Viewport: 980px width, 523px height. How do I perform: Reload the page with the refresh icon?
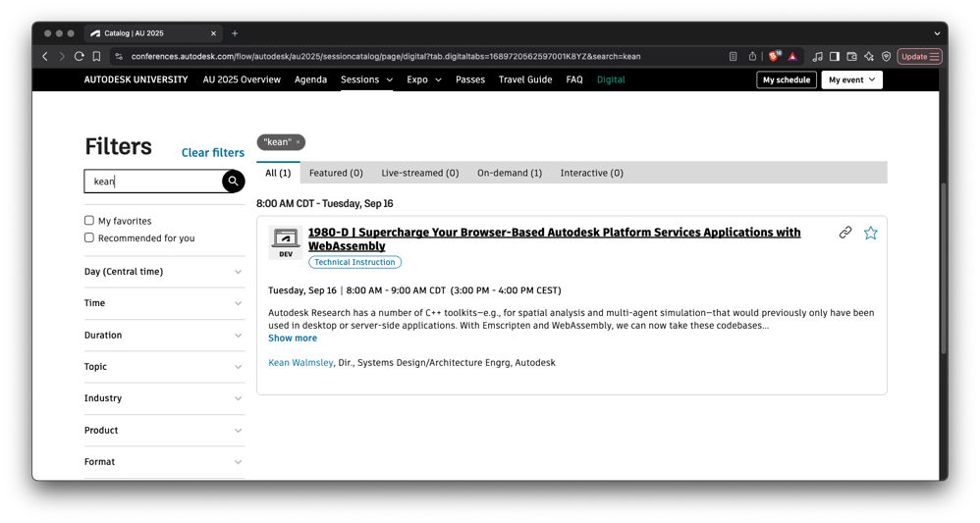(80, 57)
